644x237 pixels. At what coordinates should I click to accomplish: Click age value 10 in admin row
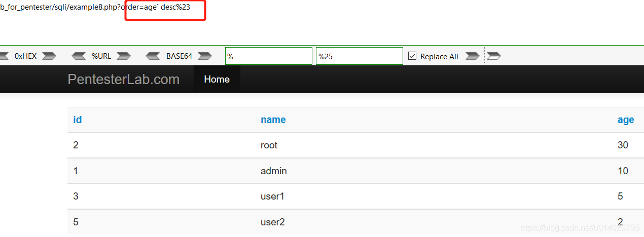click(623, 171)
